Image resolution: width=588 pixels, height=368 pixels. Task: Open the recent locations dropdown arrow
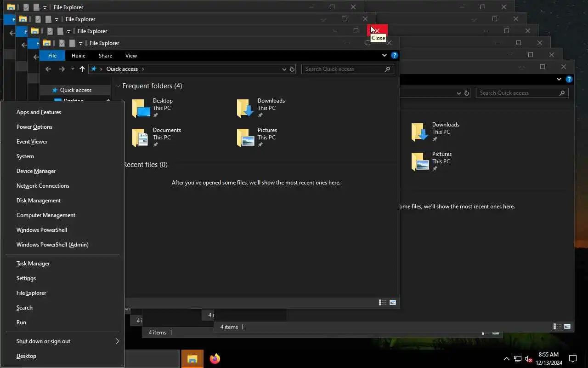(x=73, y=69)
